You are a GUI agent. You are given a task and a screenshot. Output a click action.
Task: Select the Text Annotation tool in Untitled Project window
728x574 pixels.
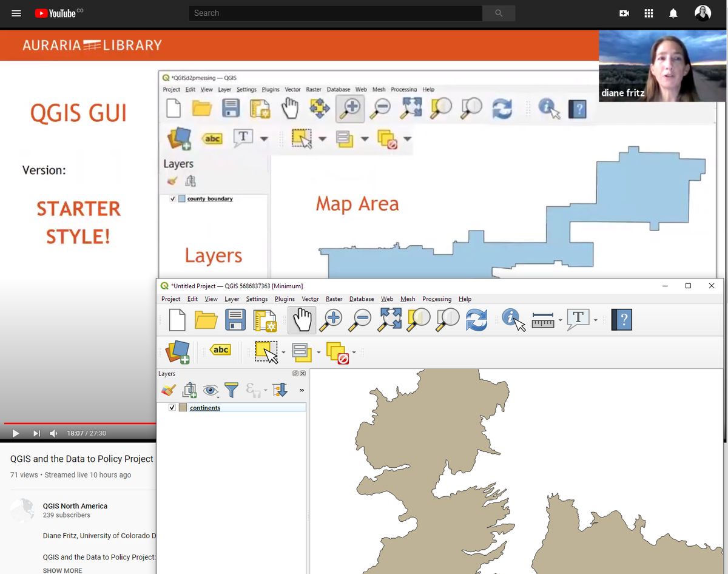pyautogui.click(x=578, y=319)
